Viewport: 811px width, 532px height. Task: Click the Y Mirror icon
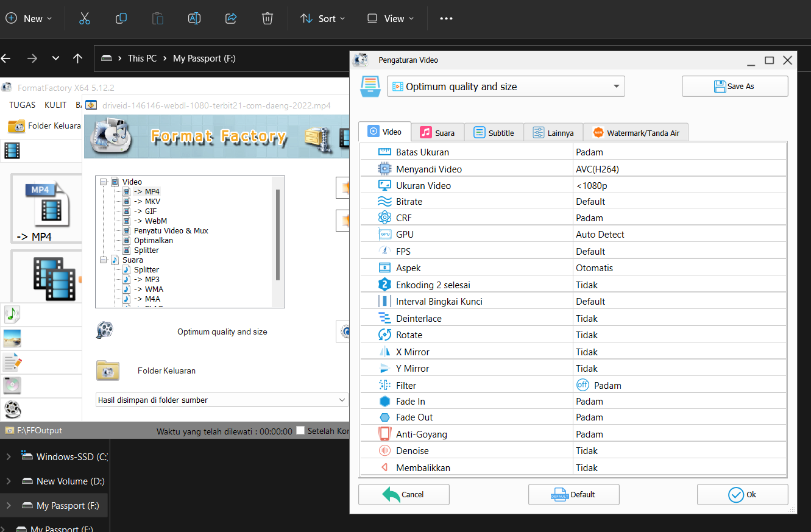[384, 368]
